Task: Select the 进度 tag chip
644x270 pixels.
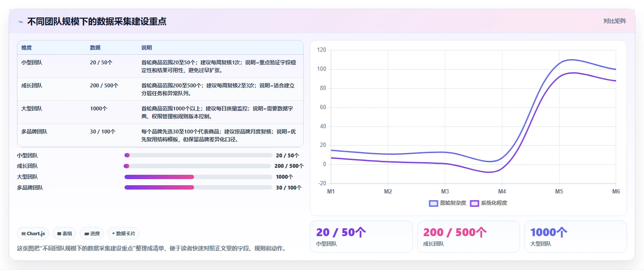Action: pos(92,233)
